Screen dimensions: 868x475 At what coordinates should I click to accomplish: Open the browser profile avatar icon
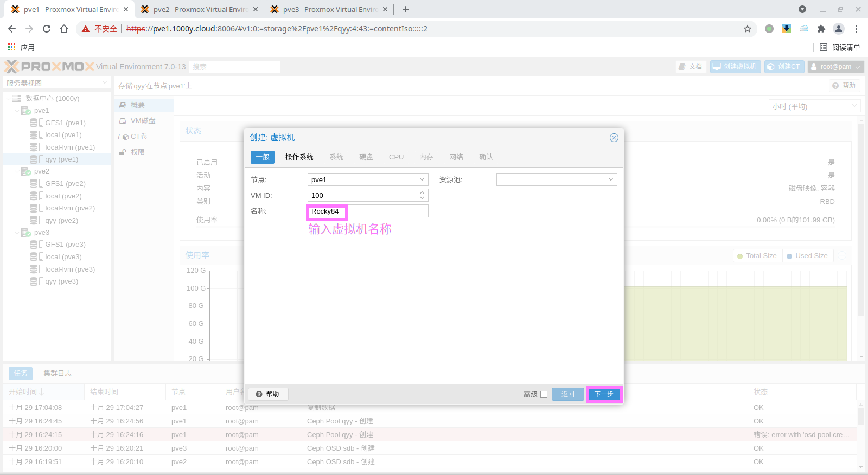pos(838,29)
